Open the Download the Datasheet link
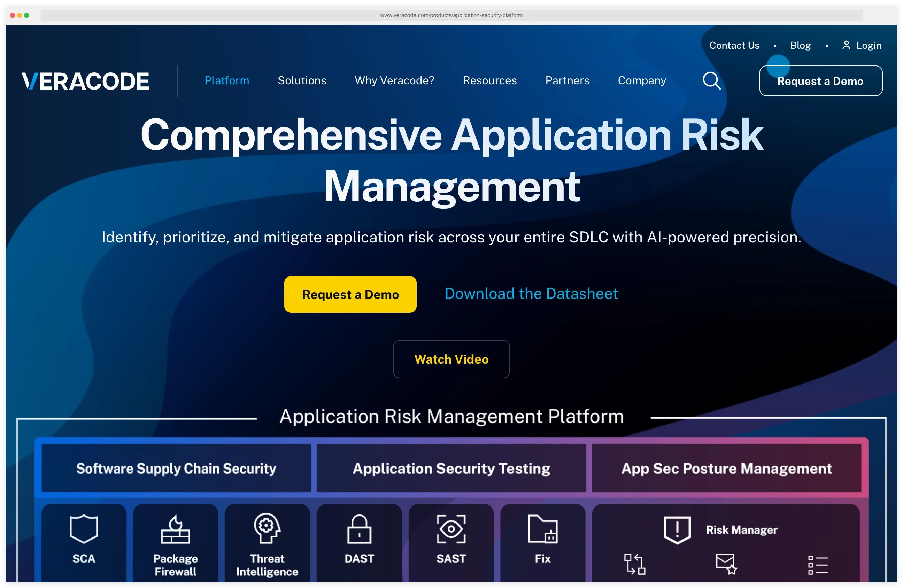This screenshot has width=903, height=588. (x=531, y=293)
